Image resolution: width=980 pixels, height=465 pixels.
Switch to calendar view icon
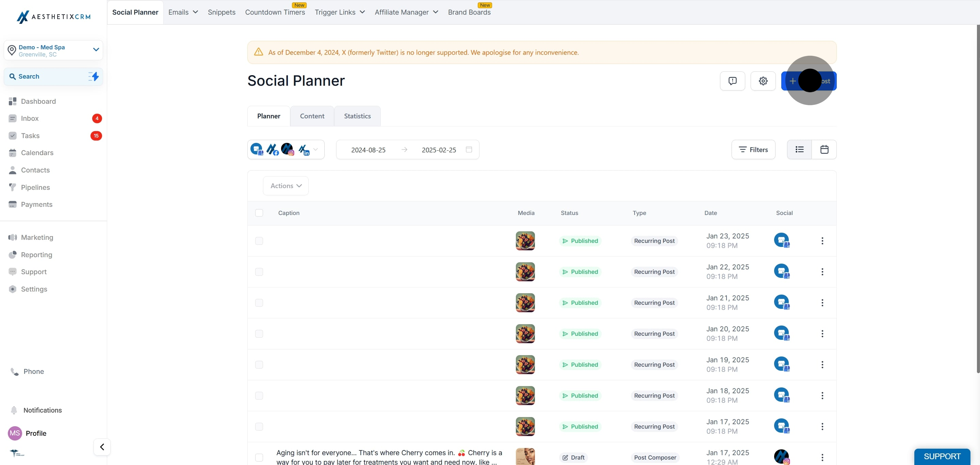(824, 149)
